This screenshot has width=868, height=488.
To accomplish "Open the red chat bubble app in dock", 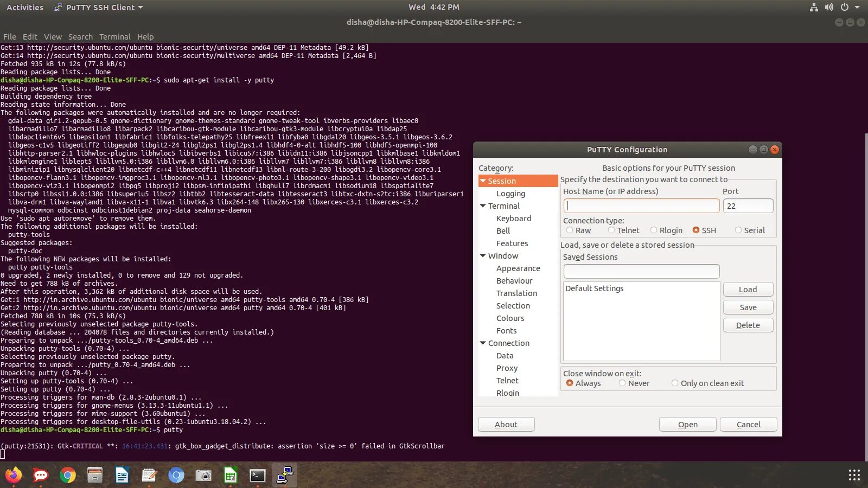I will pyautogui.click(x=41, y=476).
